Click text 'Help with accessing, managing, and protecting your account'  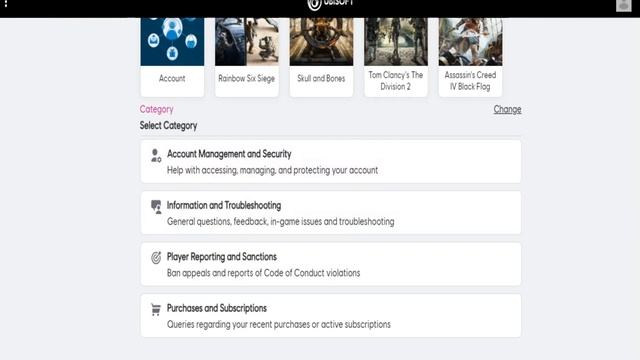point(272,170)
